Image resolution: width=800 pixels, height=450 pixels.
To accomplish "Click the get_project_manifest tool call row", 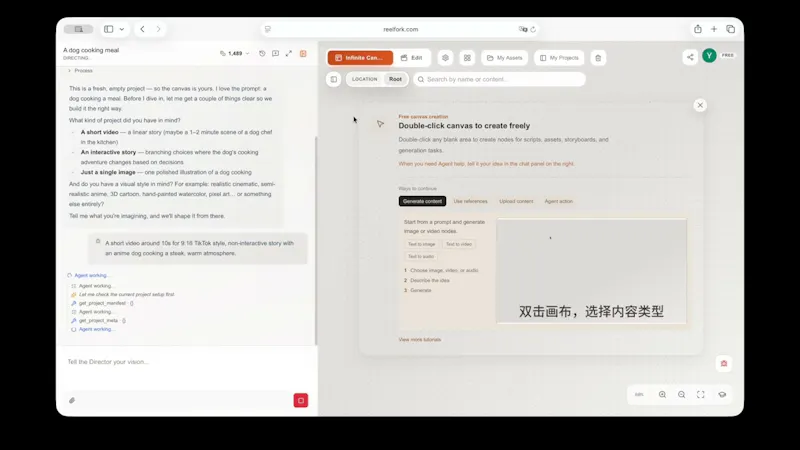I will click(x=103, y=304).
